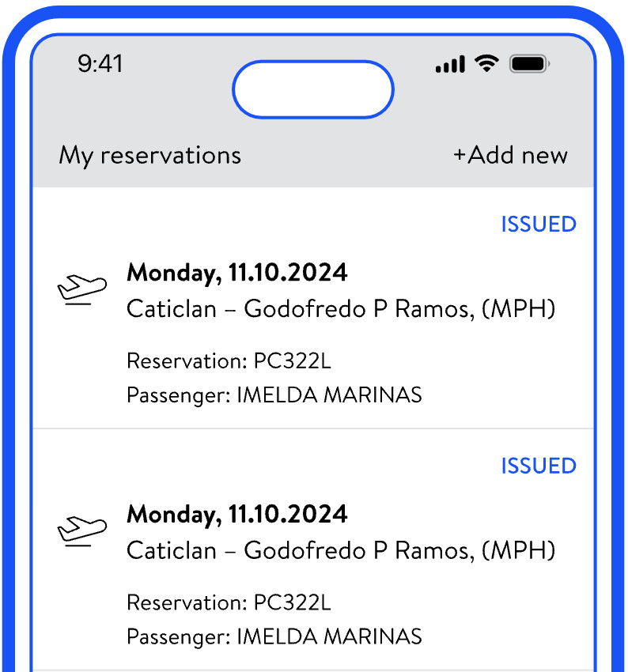
Task: Tap the first reservation's airplane icon
Action: click(81, 290)
